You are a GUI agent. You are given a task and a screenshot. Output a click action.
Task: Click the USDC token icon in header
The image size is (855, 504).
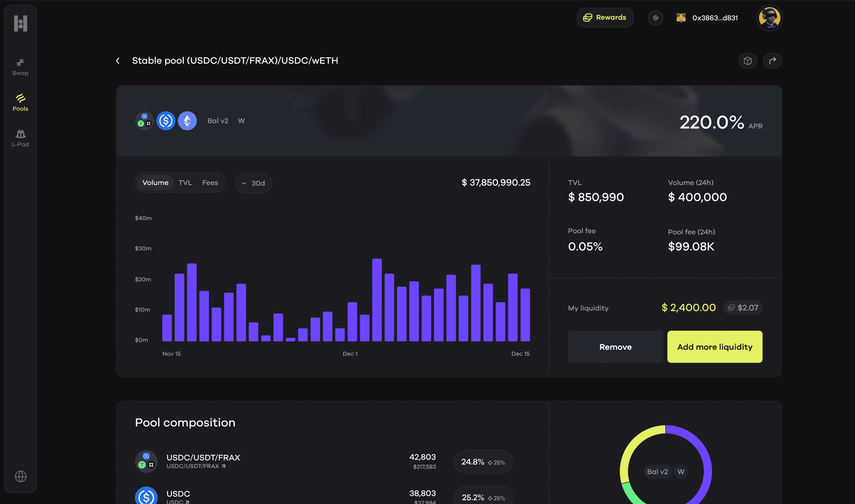click(x=166, y=121)
